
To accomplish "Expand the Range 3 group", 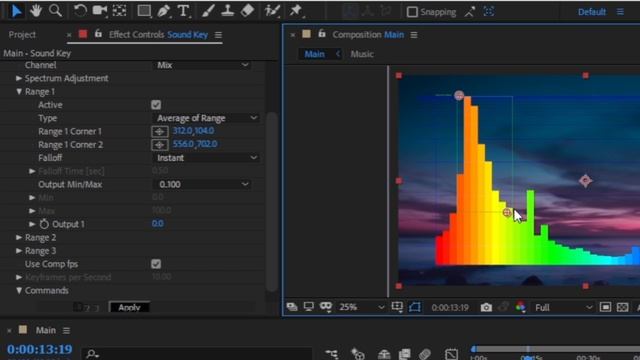I will point(19,251).
